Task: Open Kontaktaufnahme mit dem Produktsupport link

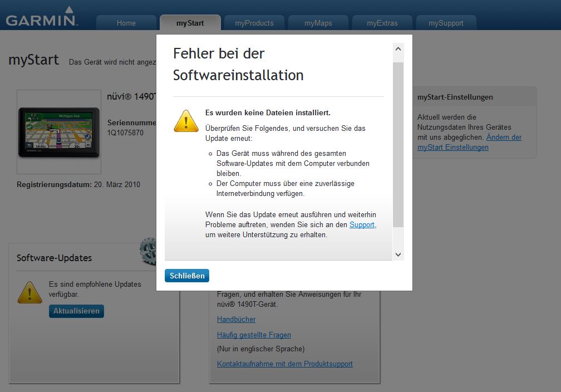Action: (x=284, y=364)
